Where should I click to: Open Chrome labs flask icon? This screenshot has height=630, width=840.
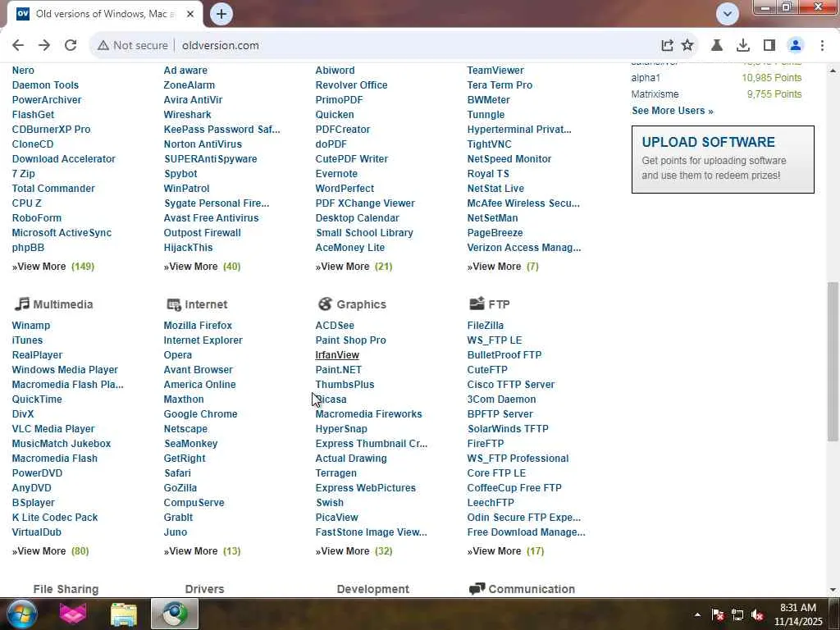click(x=717, y=46)
